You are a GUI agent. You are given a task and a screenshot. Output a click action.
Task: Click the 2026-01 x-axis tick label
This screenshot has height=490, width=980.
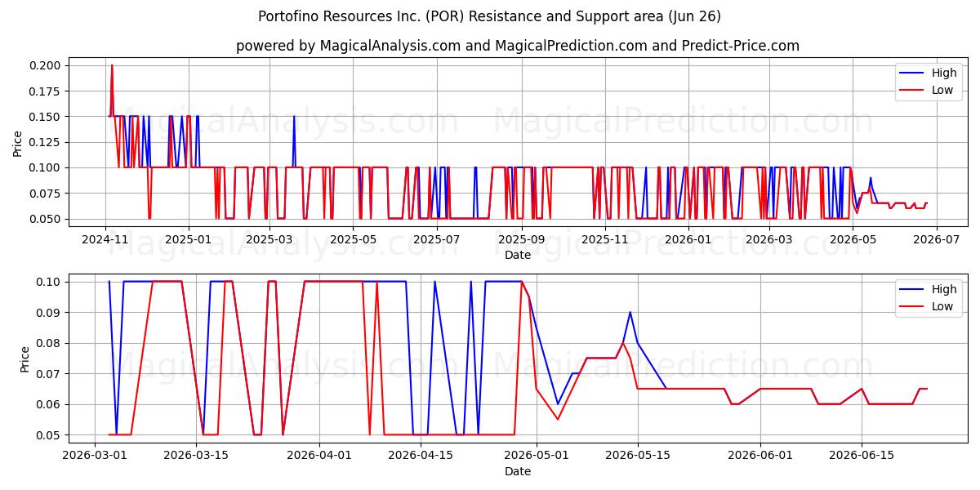pos(688,239)
